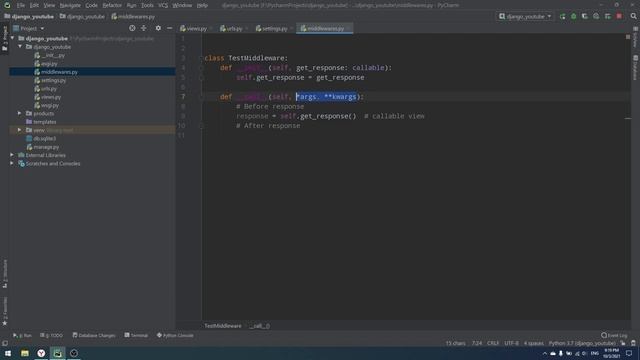Viewport: 640px width, 360px height.
Task: Open the TODO tool window button
Action: point(51,335)
